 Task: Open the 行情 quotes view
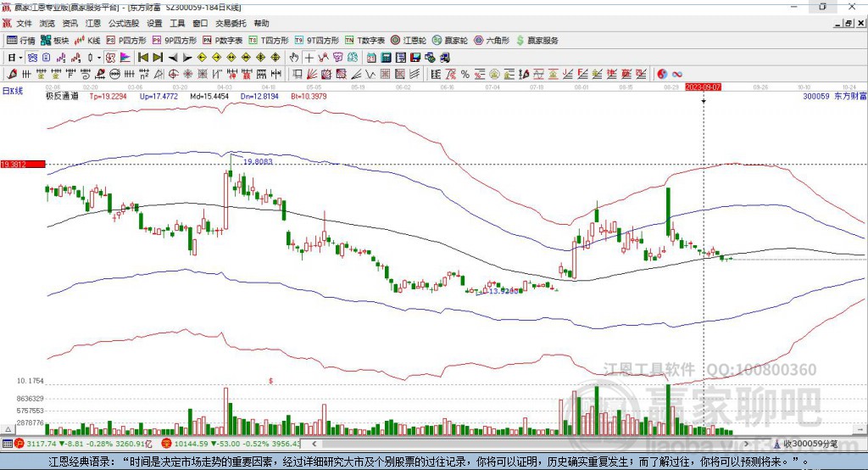click(20, 41)
